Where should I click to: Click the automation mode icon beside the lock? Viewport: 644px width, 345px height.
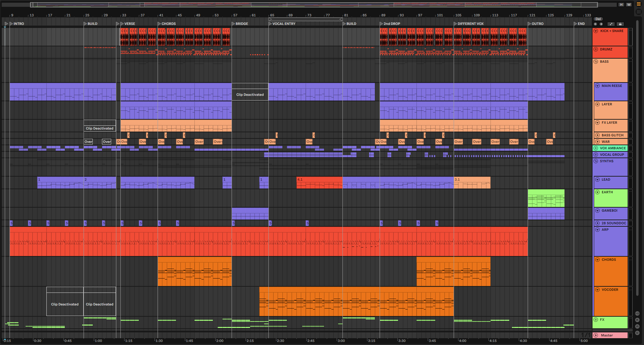coord(611,24)
